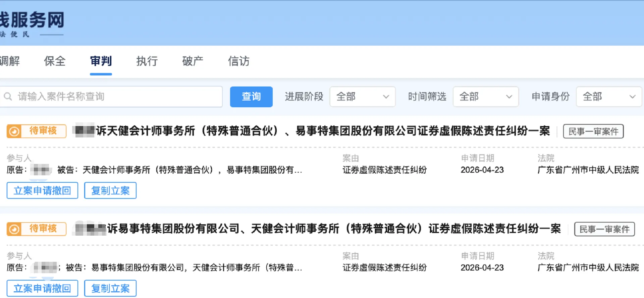
Task: Click the 请输入案件名称查询 search field
Action: (111, 97)
